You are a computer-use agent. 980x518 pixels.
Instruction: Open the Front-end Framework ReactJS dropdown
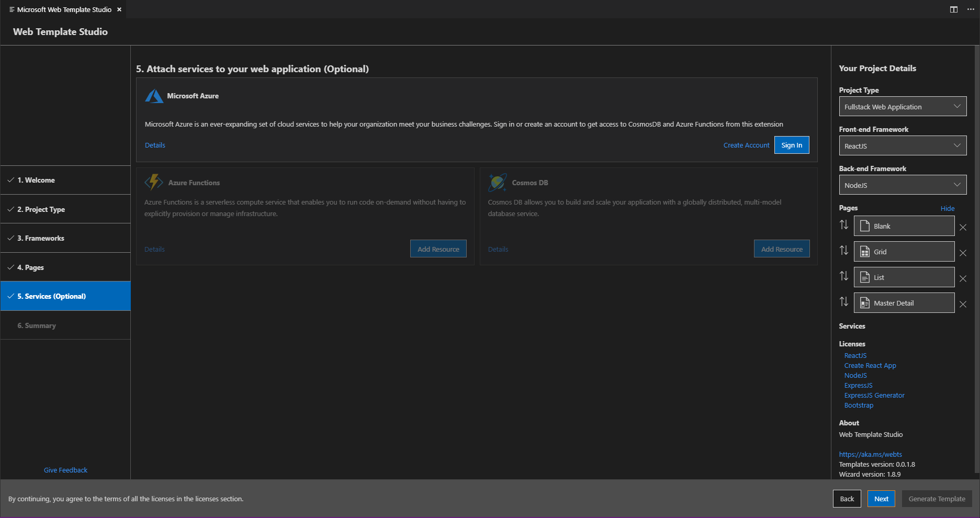903,146
